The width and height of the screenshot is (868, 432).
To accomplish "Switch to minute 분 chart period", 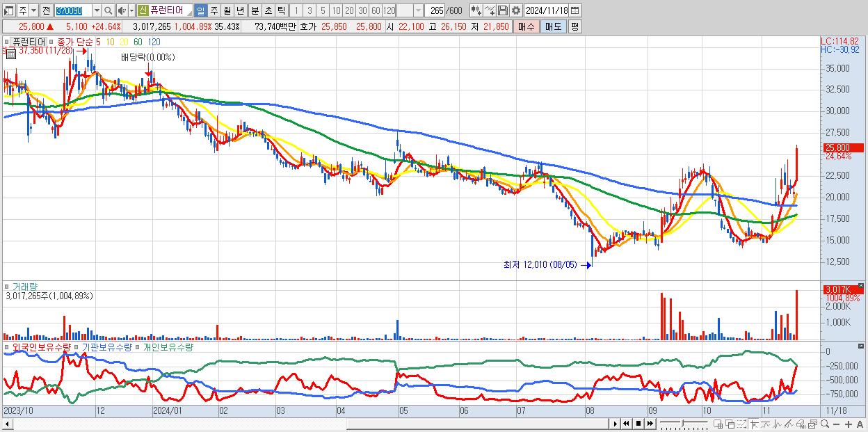I will [255, 10].
